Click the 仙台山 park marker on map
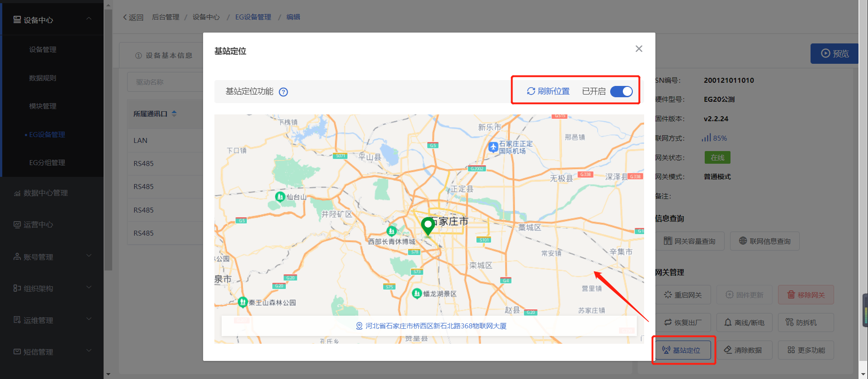Image resolution: width=868 pixels, height=379 pixels. click(280, 197)
